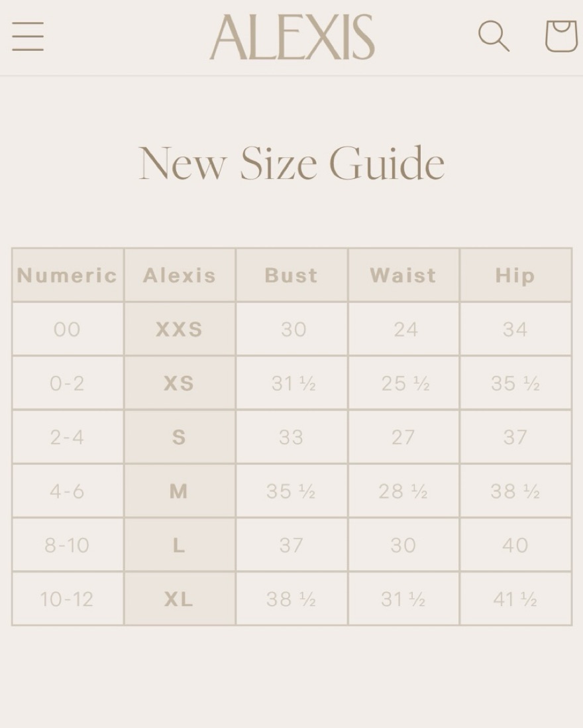Click the 41 ½ hip measurement cell
The height and width of the screenshot is (728, 583).
(x=515, y=599)
